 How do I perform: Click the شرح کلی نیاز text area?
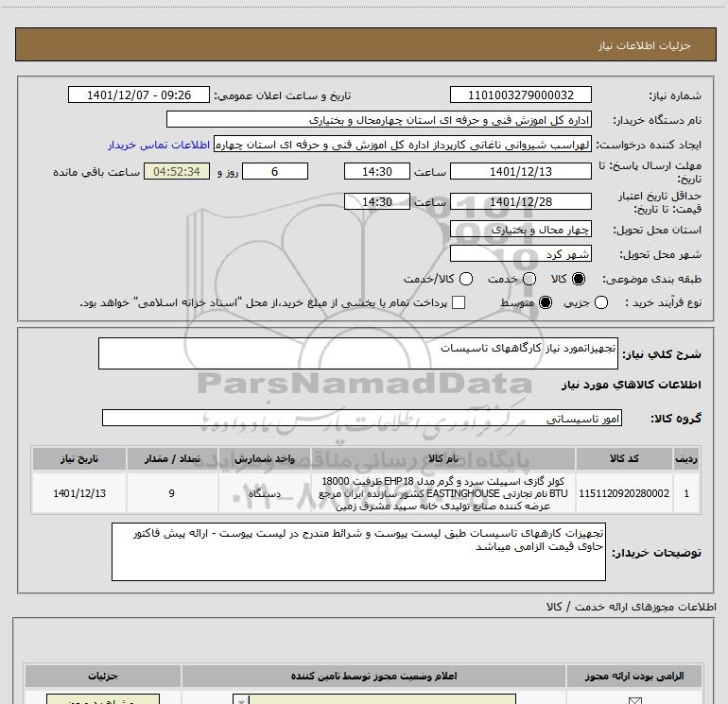[x=358, y=353]
